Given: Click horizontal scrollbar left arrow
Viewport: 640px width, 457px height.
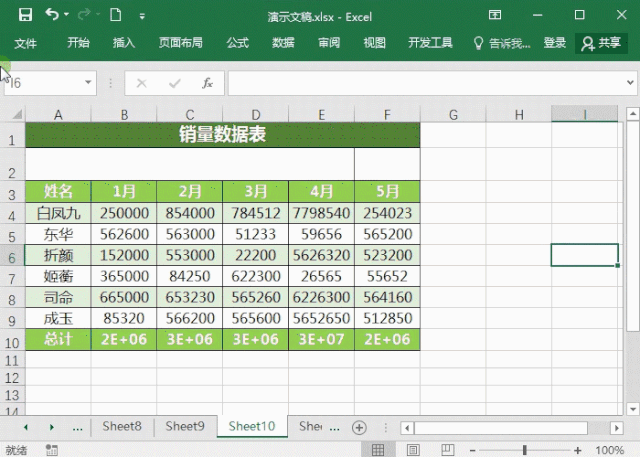Looking at the screenshot, I should point(407,428).
